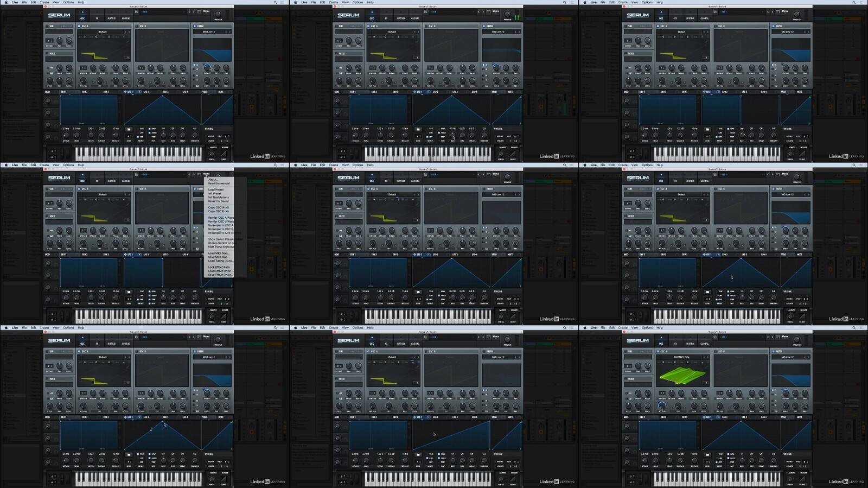Click the Apple logo in the center frame's menu bar
This screenshot has height=488, width=868.
click(x=296, y=165)
